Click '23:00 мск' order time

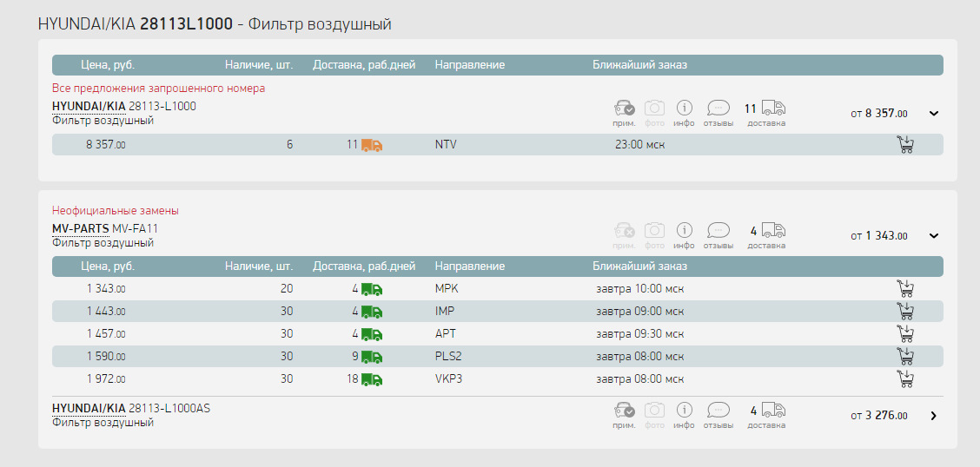coord(640,145)
